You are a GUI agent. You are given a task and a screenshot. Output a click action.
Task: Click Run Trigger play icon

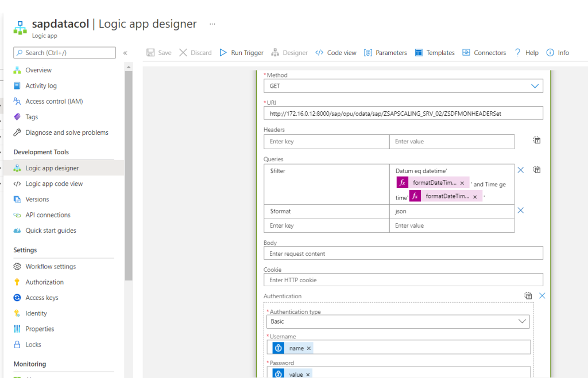[x=223, y=53]
